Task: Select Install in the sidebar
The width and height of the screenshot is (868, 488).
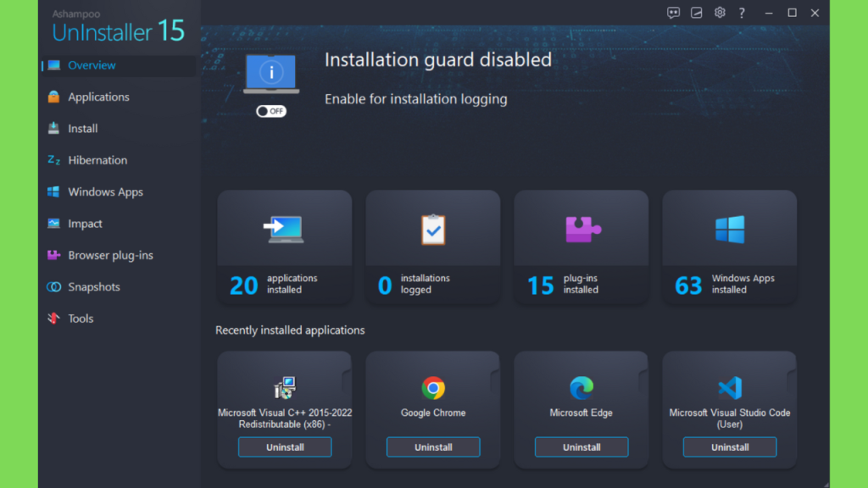Action: tap(118, 129)
